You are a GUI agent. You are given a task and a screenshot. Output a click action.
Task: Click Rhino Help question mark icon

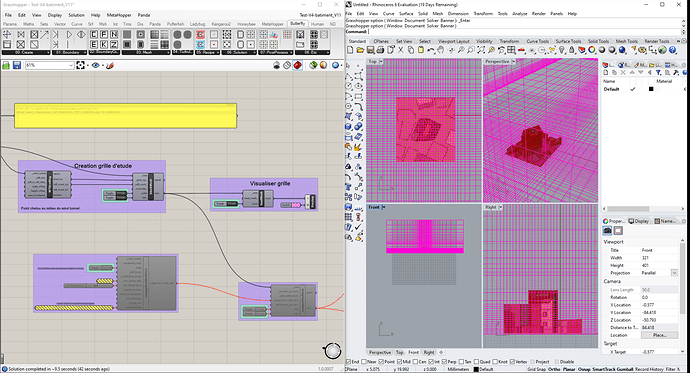coord(672,50)
